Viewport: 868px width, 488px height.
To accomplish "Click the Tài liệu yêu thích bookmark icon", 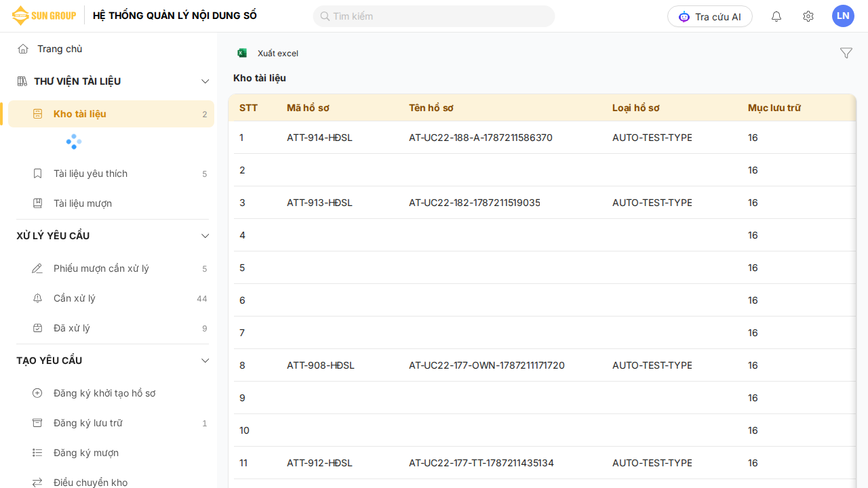I will click(x=38, y=174).
